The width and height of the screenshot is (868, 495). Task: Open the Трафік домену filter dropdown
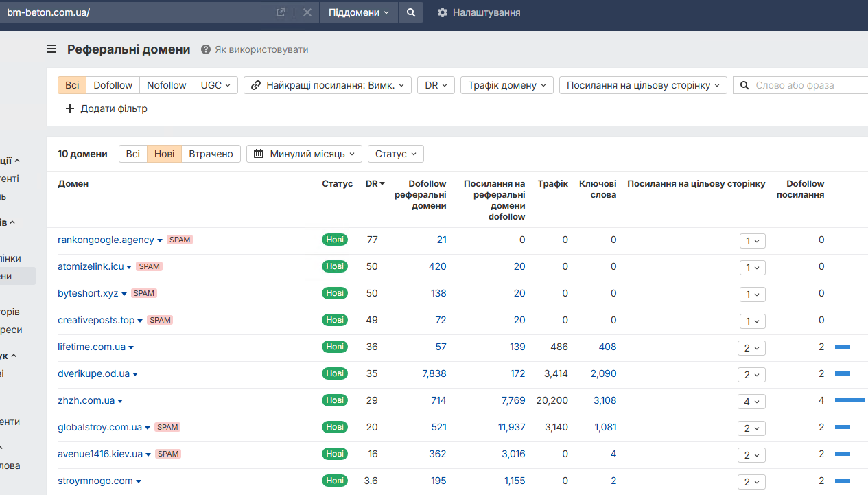(x=506, y=85)
